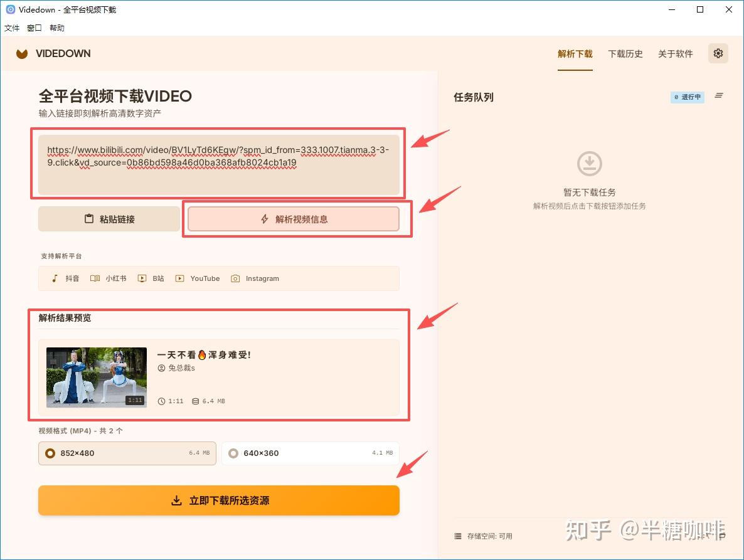Click the Xiaohongshu book icon
This screenshot has height=560, width=744.
coord(95,278)
